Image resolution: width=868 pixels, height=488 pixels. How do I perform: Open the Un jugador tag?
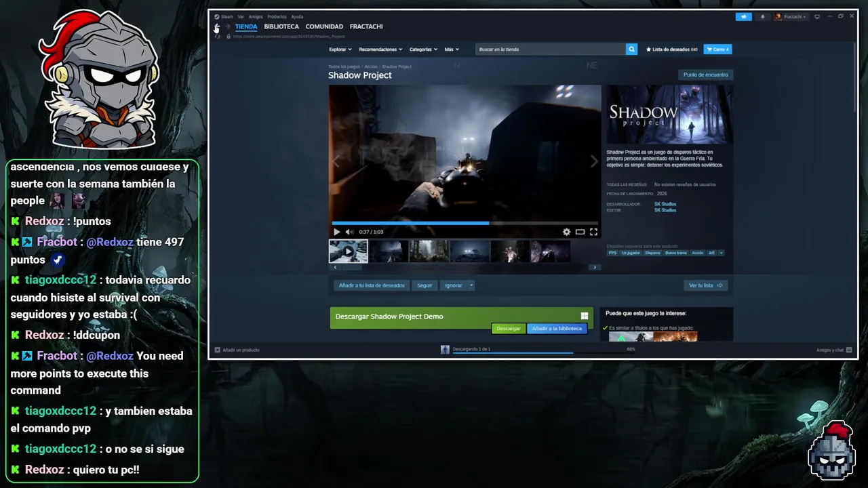631,253
